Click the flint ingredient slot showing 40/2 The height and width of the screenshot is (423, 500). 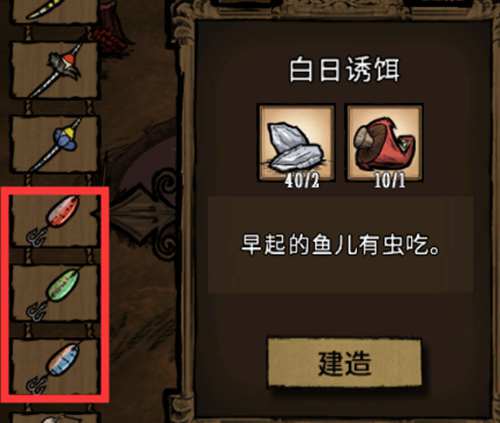pyautogui.click(x=297, y=143)
